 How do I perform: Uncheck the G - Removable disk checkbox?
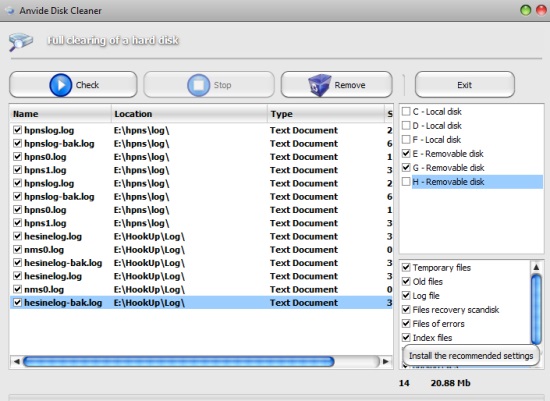click(406, 168)
